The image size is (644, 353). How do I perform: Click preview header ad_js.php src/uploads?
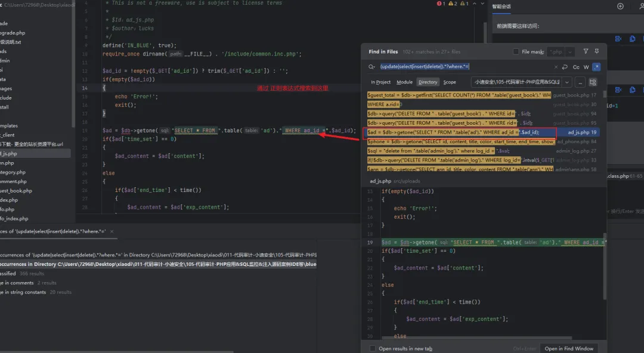point(395,181)
